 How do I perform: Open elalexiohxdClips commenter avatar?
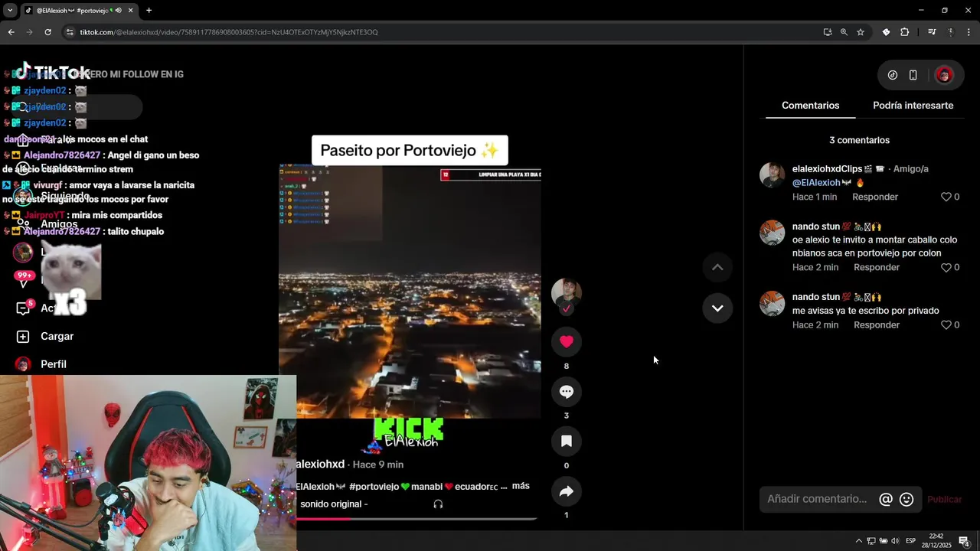tap(772, 175)
